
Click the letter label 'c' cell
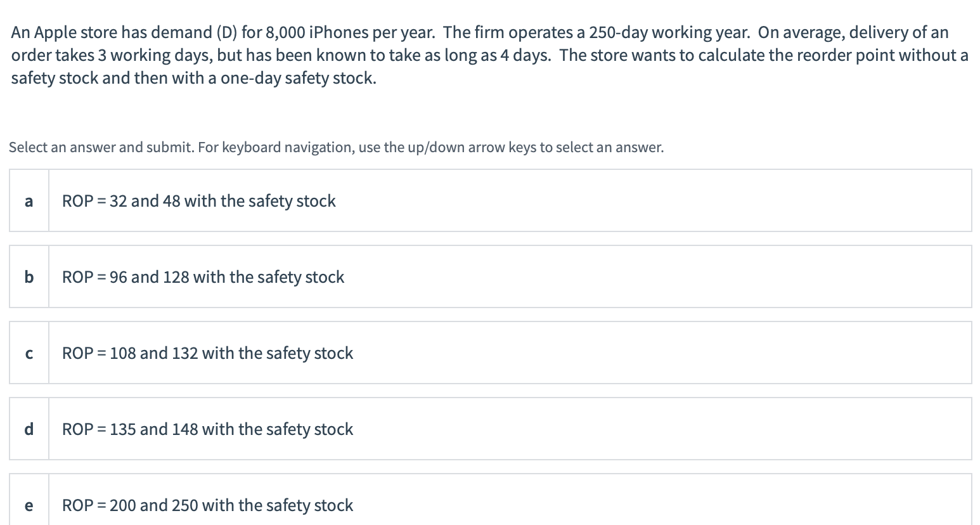29,353
